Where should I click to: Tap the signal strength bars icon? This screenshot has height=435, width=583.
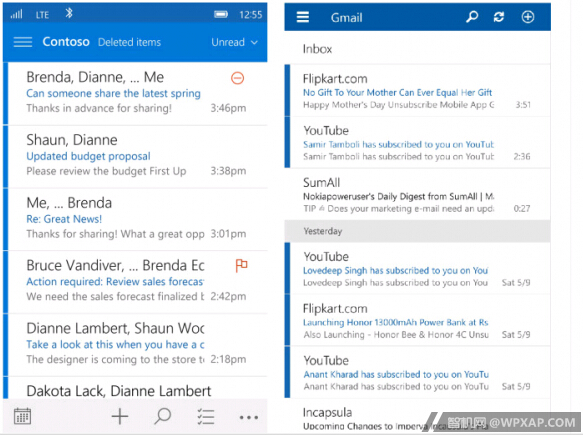17,14
